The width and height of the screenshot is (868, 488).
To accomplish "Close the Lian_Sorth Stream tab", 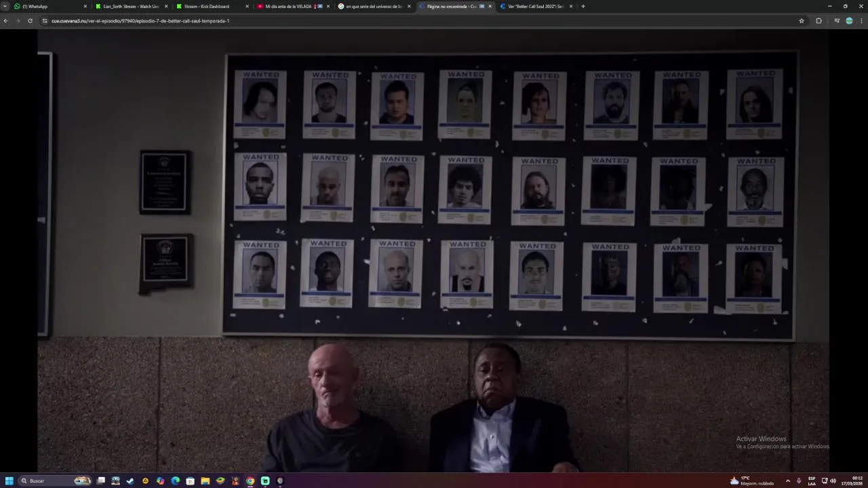I will 166,6.
